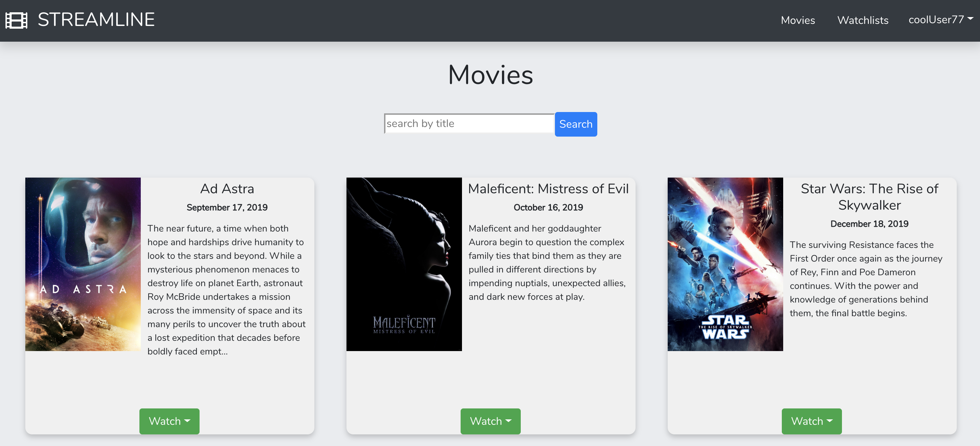Viewport: 980px width, 446px height.
Task: Expand Watch dropdown for Maleficent: Mistress of Evil
Action: tap(490, 421)
